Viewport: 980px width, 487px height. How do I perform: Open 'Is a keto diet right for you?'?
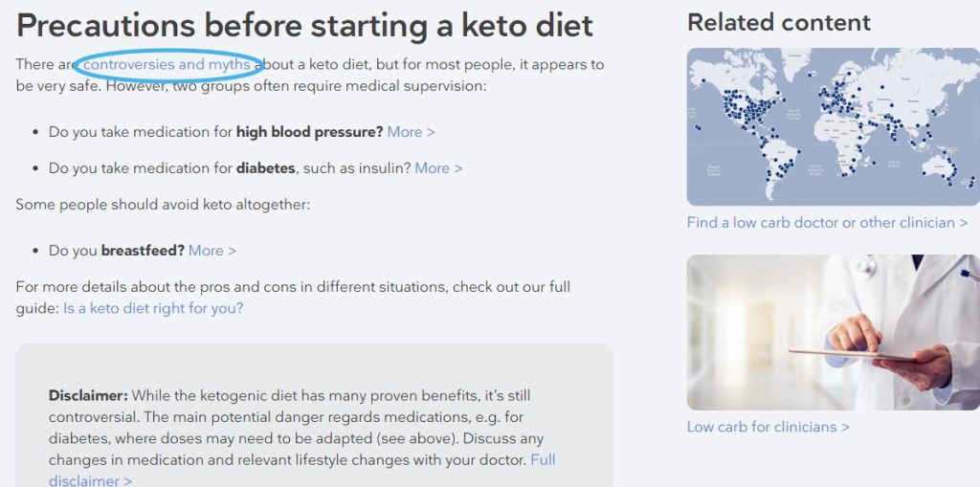coord(153,308)
